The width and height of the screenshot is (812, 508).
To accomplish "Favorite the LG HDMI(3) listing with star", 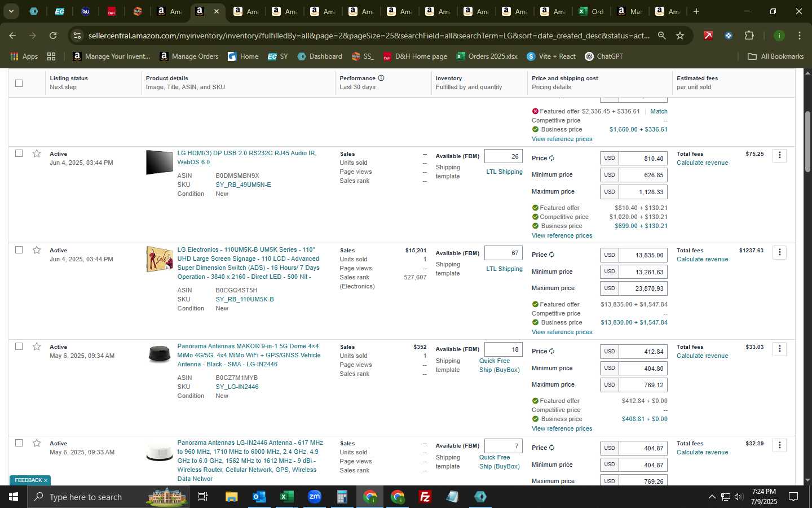I will coord(37,154).
